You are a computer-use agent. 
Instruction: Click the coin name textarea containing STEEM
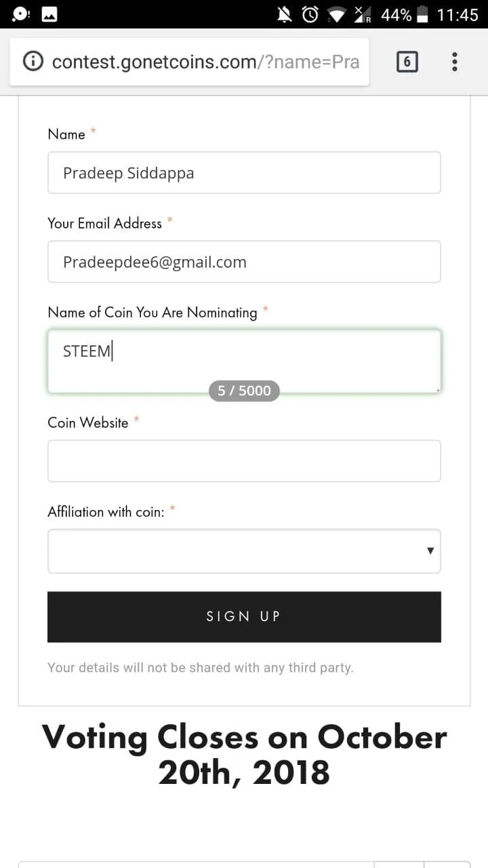244,361
